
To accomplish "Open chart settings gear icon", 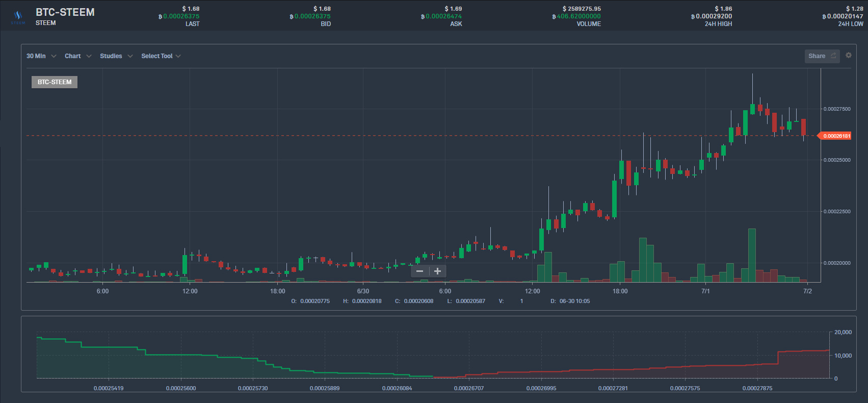I will coord(849,55).
